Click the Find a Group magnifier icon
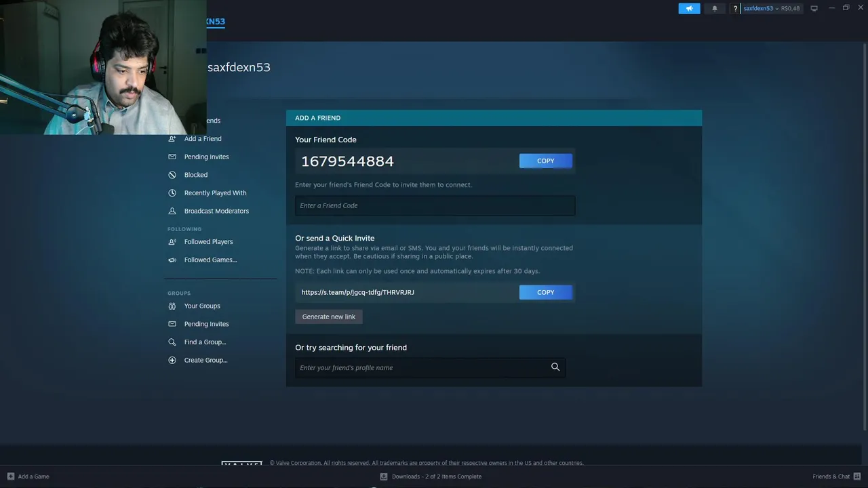 click(x=172, y=342)
